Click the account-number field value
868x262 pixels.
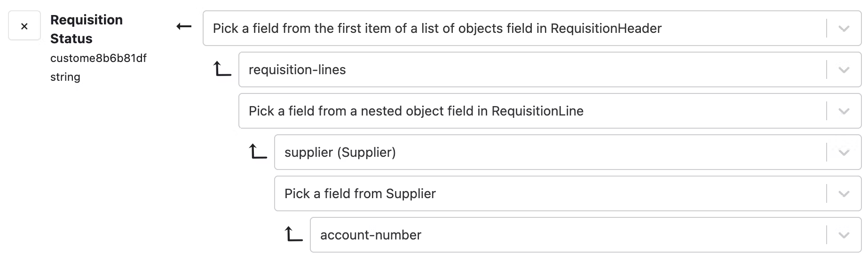371,235
